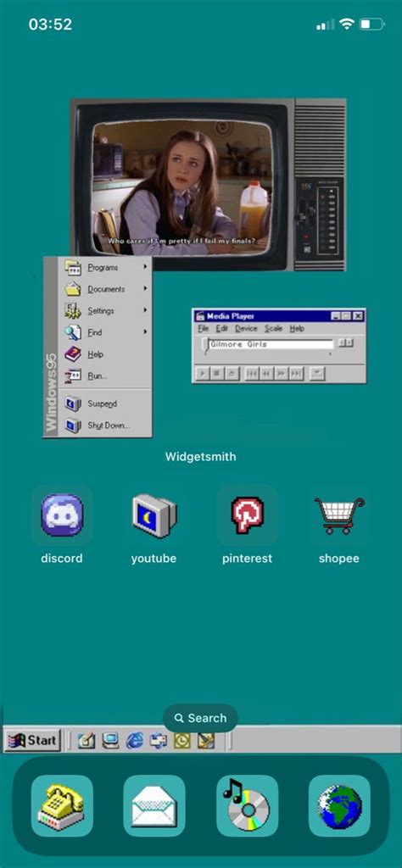Screen dimensions: 402x868
Task: Click the Internet Explorer icon on taskbar
Action: 134,740
